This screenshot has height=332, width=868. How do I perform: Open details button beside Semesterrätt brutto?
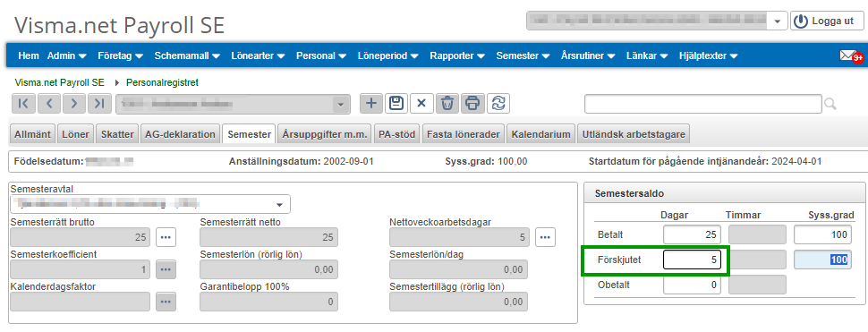point(166,237)
